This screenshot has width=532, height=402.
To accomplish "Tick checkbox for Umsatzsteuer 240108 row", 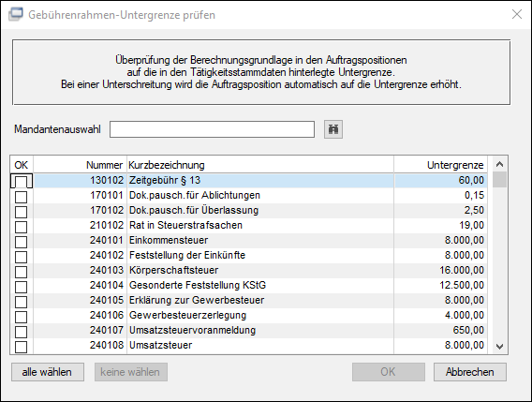I will [x=21, y=347].
